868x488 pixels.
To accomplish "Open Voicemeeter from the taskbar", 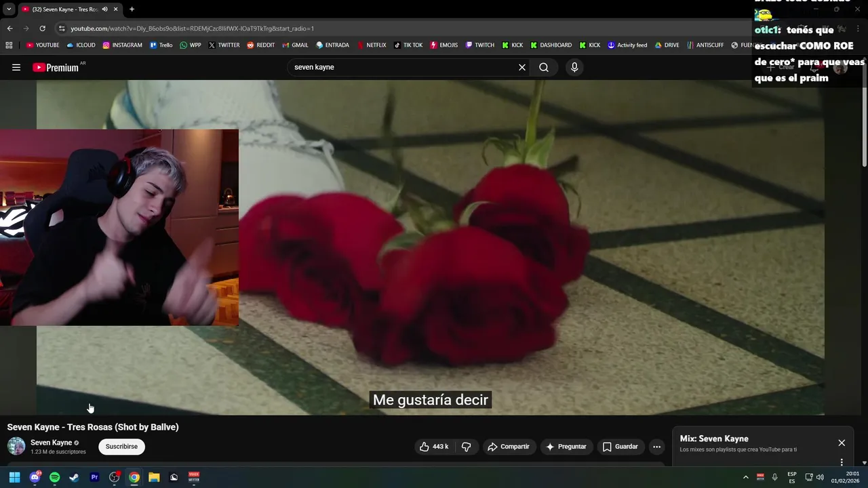I will 194,477.
